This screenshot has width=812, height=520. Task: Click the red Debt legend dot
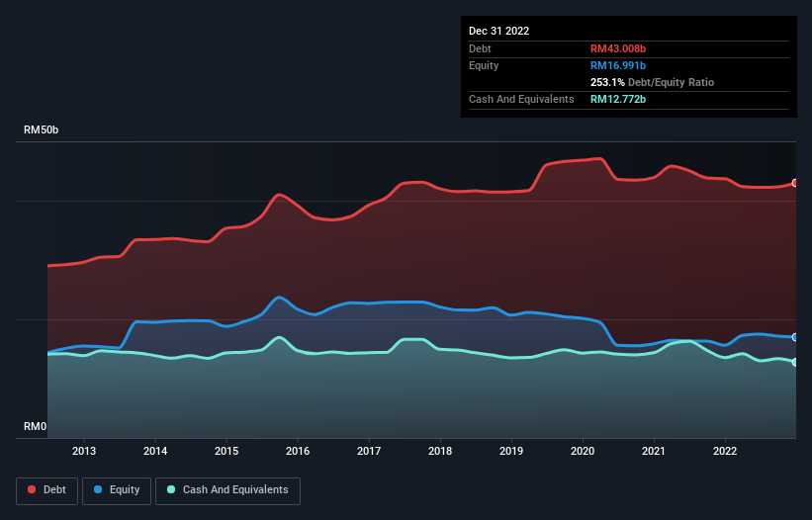(x=32, y=489)
